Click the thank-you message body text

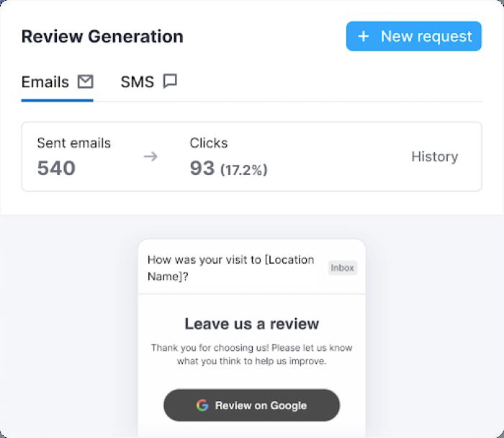point(251,354)
